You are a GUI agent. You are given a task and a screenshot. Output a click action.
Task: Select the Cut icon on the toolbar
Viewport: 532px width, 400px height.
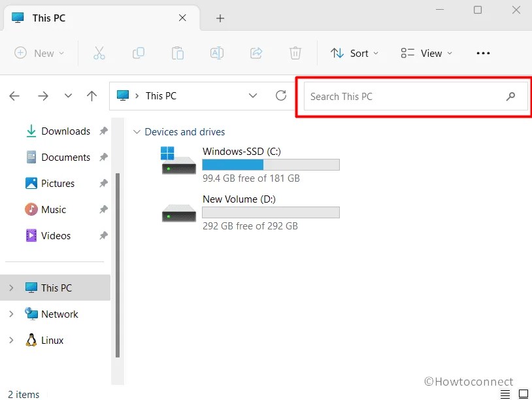[99, 53]
